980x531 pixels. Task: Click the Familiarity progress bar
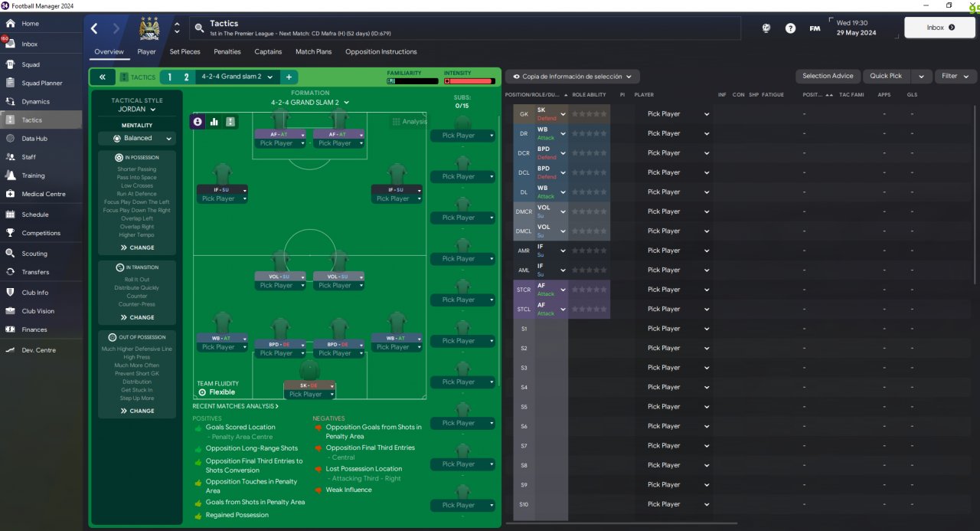click(412, 80)
